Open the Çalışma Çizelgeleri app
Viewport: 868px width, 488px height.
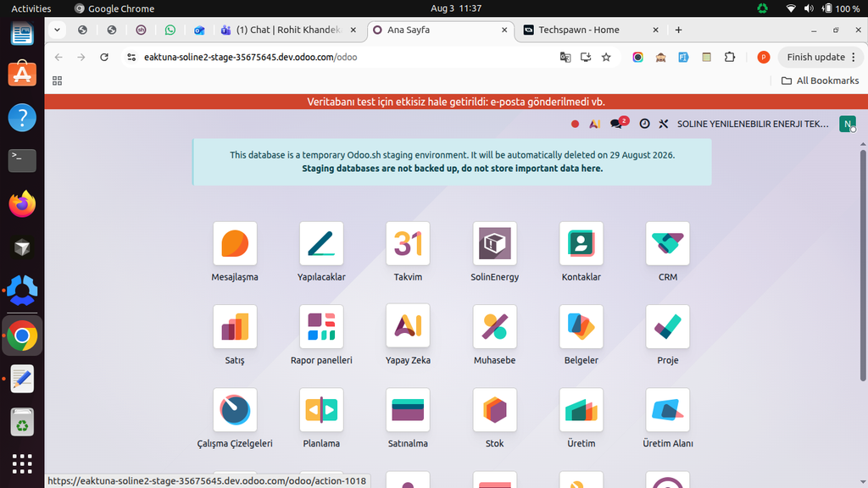(235, 410)
